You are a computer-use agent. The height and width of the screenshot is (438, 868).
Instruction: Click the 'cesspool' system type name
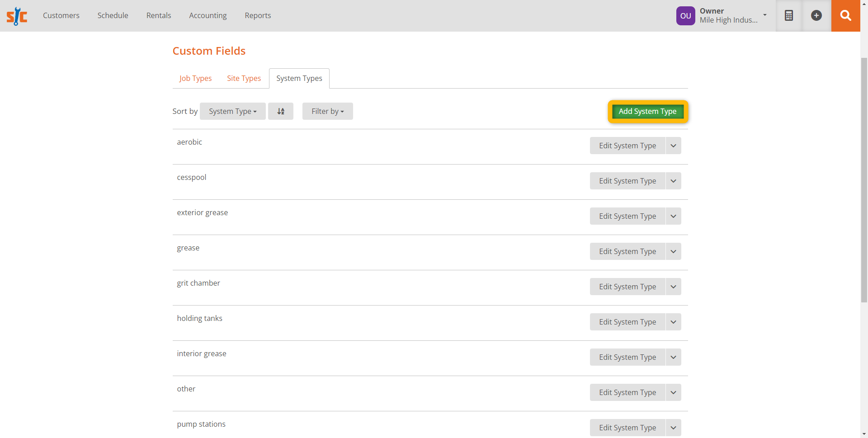[192, 177]
